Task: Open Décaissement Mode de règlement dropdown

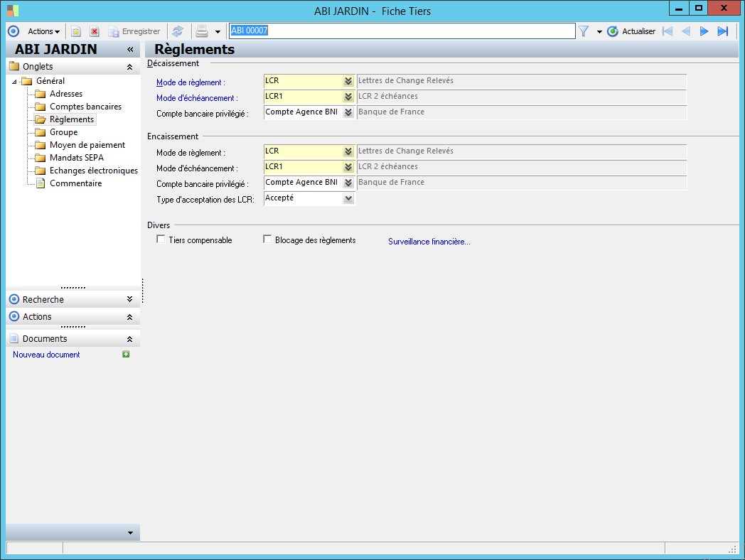Action: pyautogui.click(x=348, y=81)
